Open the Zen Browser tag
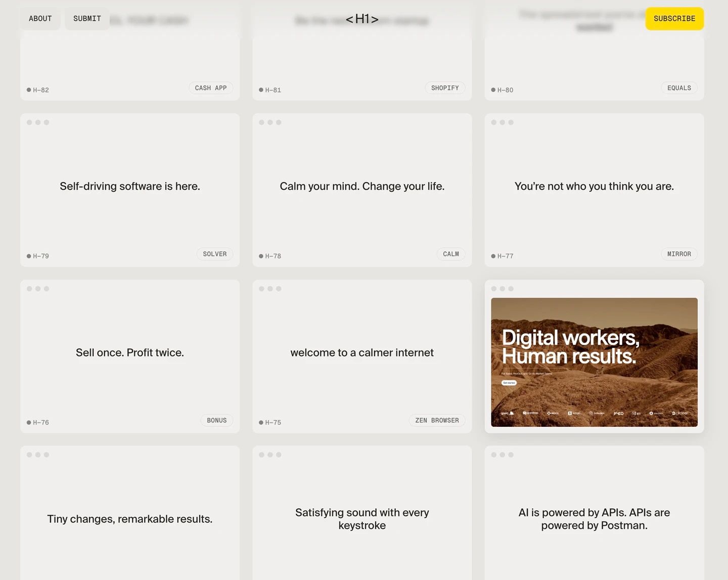 pyautogui.click(x=437, y=421)
